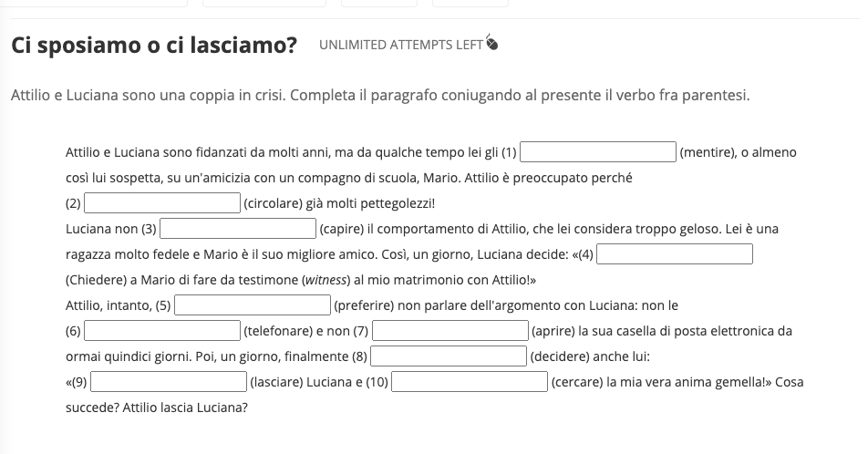Click the blank 8 field for decidere

[449, 356]
